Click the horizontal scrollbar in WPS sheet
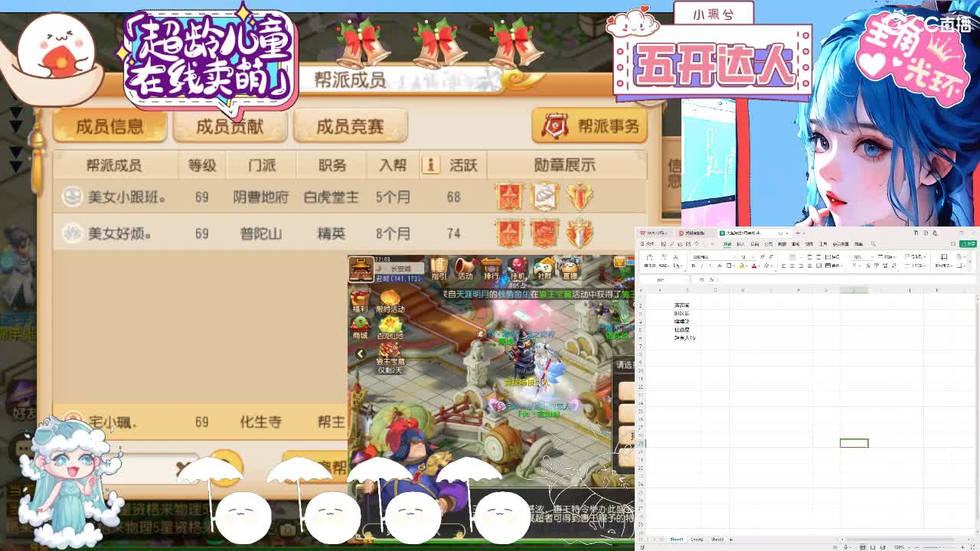The height and width of the screenshot is (551, 980). pyautogui.click(x=900, y=540)
